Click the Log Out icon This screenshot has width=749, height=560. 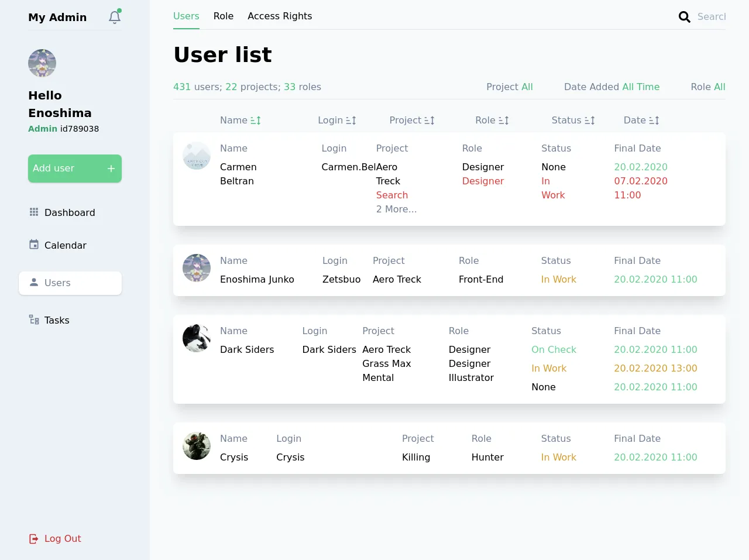(x=34, y=539)
